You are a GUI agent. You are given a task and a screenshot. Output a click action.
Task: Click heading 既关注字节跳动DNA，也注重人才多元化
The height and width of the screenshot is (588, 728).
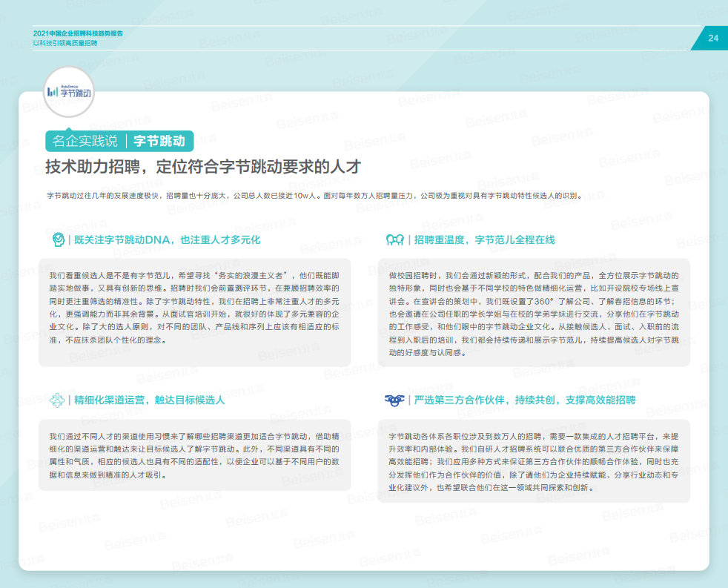point(167,240)
